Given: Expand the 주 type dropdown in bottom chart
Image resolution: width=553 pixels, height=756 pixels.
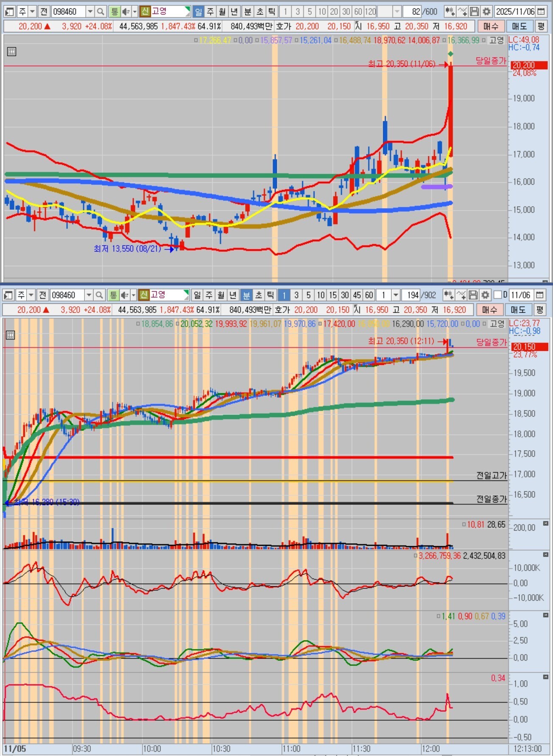Looking at the screenshot, I should 31,295.
